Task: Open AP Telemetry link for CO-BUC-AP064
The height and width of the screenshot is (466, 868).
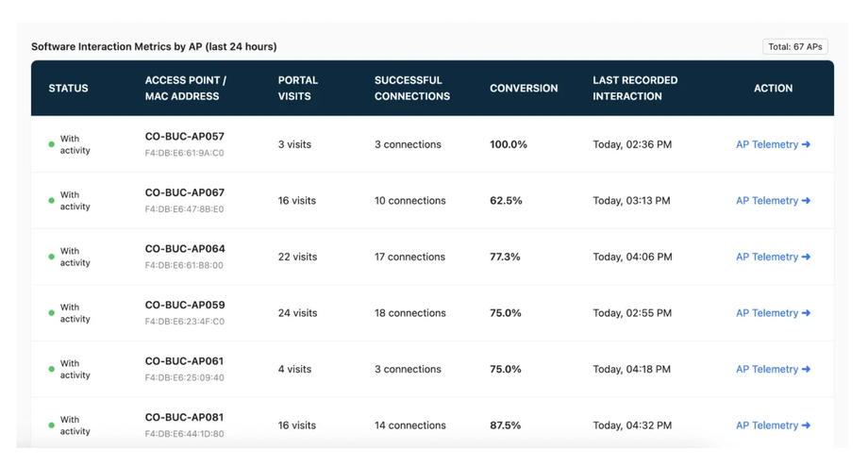Action: (x=773, y=257)
